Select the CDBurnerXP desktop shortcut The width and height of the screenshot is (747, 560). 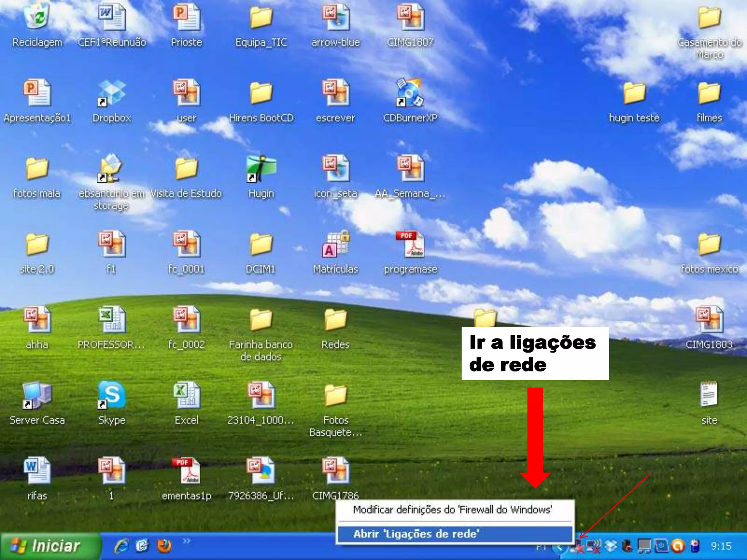click(410, 93)
